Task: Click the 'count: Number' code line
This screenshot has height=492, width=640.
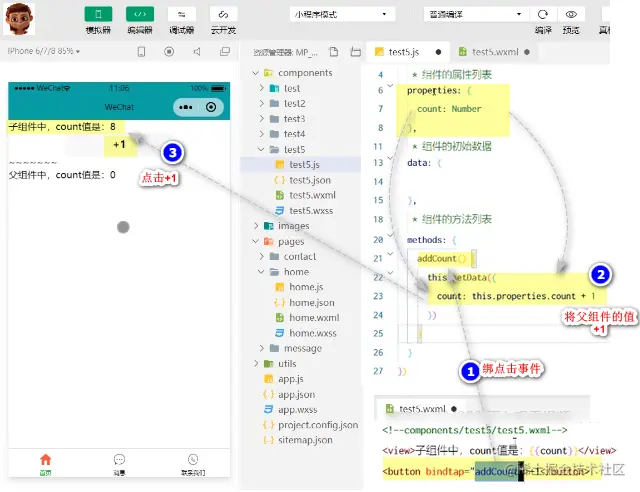Action: [449, 109]
